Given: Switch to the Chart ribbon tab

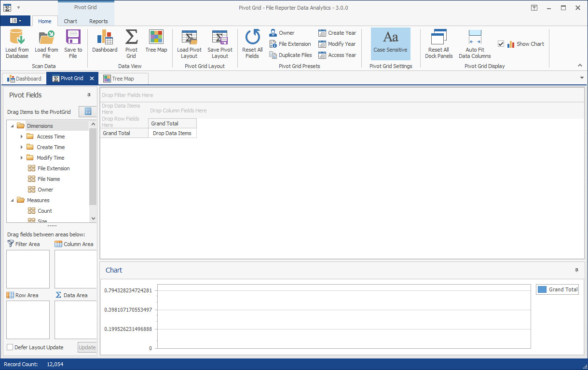Looking at the screenshot, I should tap(70, 21).
